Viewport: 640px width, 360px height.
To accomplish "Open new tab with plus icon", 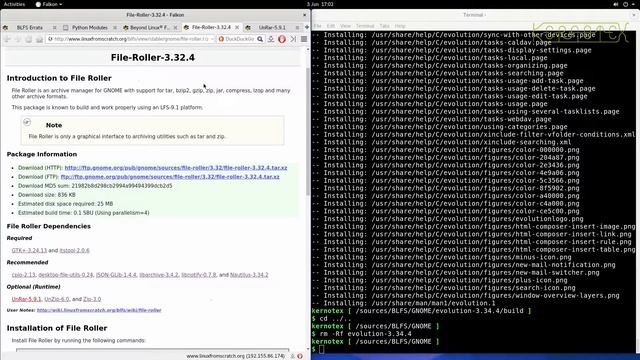I will [x=307, y=27].
